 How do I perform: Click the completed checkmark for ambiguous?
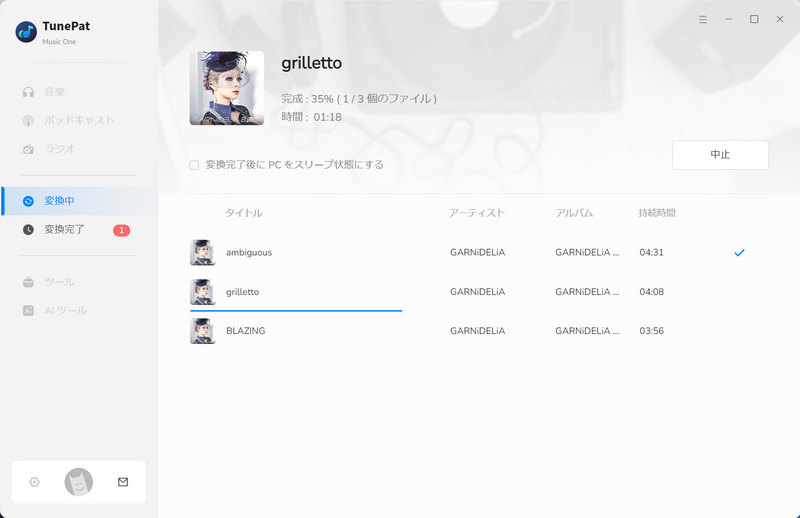coord(739,253)
